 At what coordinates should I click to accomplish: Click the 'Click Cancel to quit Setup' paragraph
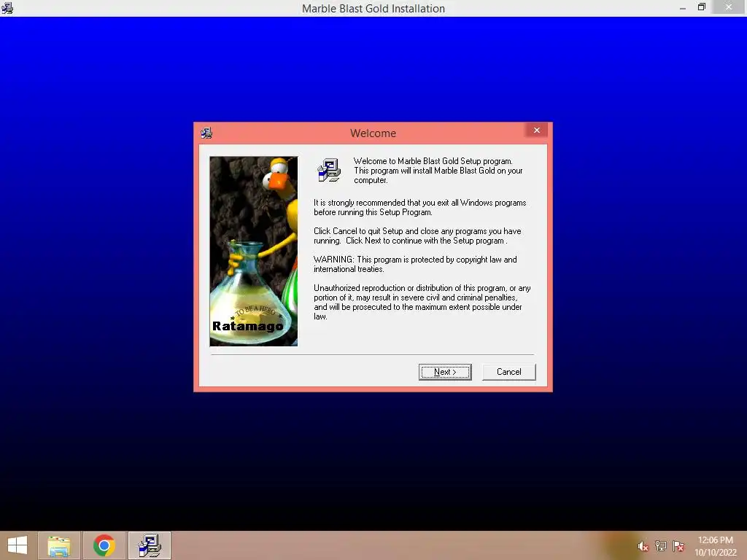pos(417,236)
